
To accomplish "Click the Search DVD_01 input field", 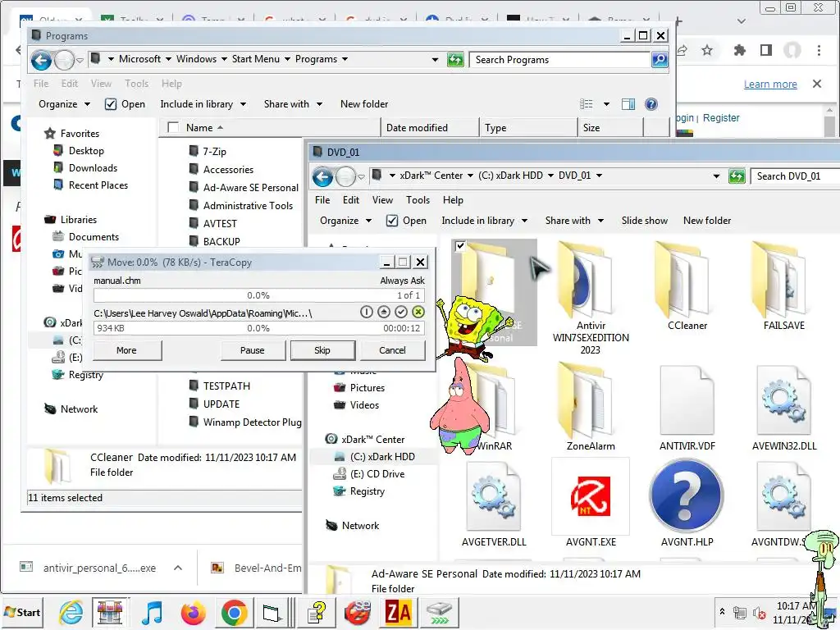I will pyautogui.click(x=796, y=176).
